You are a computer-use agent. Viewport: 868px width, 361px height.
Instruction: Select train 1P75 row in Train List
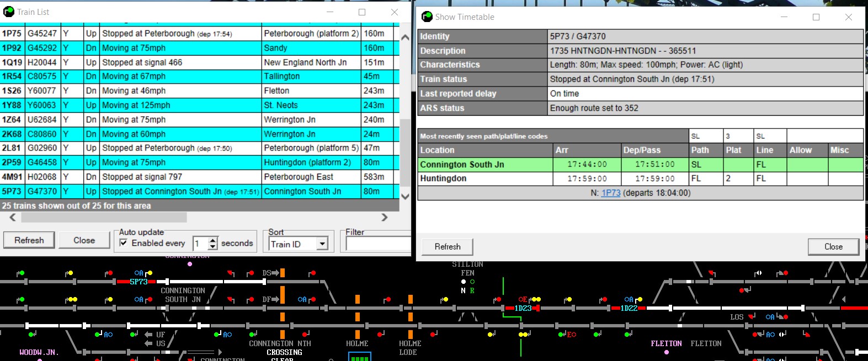(199, 34)
